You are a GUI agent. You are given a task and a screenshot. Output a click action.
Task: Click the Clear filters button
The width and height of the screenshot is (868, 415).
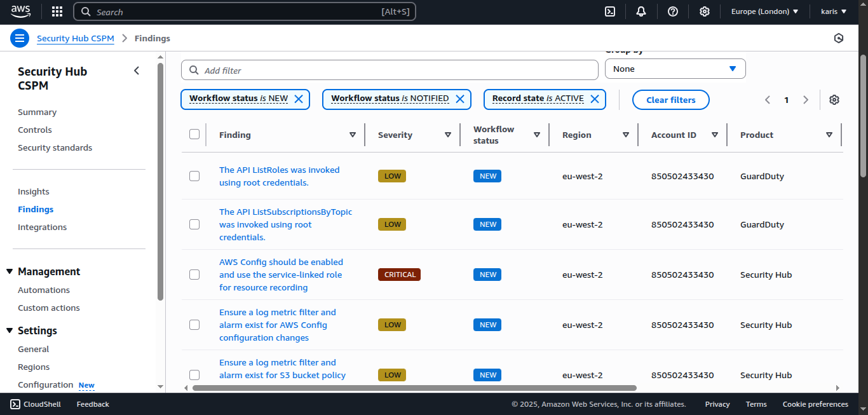(x=670, y=100)
